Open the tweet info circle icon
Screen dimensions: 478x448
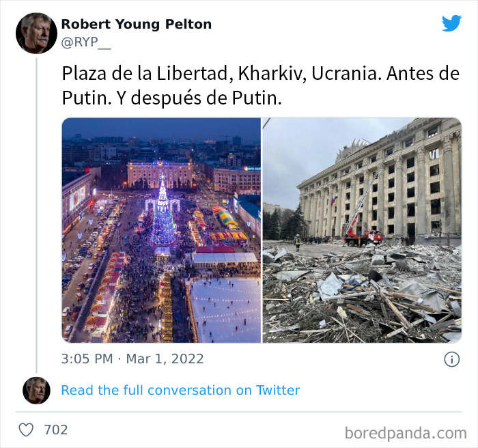click(451, 359)
